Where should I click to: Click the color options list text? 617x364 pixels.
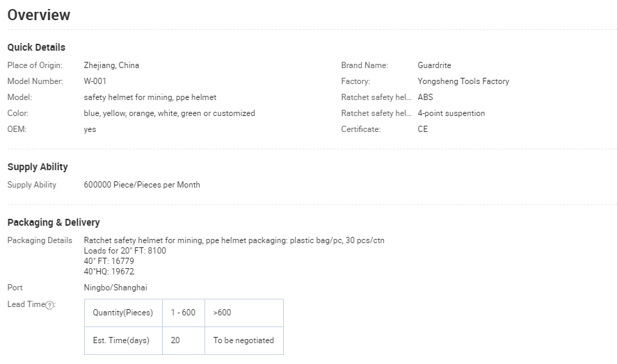click(x=169, y=113)
